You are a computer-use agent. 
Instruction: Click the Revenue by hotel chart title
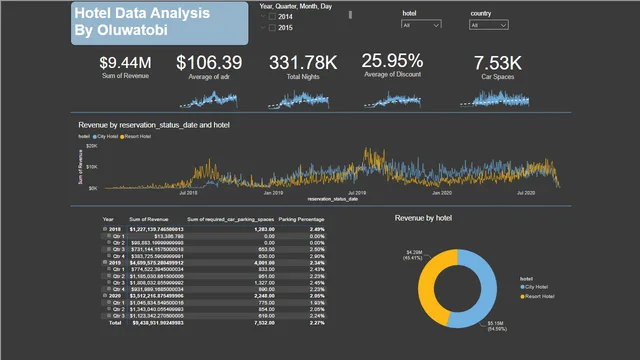[423, 218]
